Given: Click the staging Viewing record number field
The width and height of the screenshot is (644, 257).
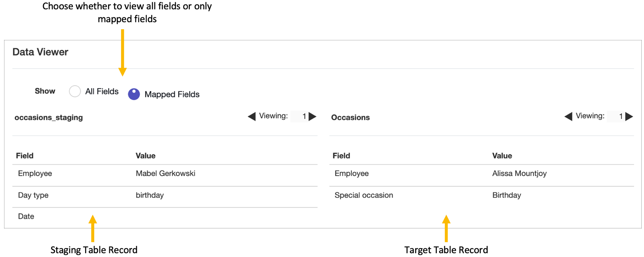Looking at the screenshot, I should pos(300,116).
